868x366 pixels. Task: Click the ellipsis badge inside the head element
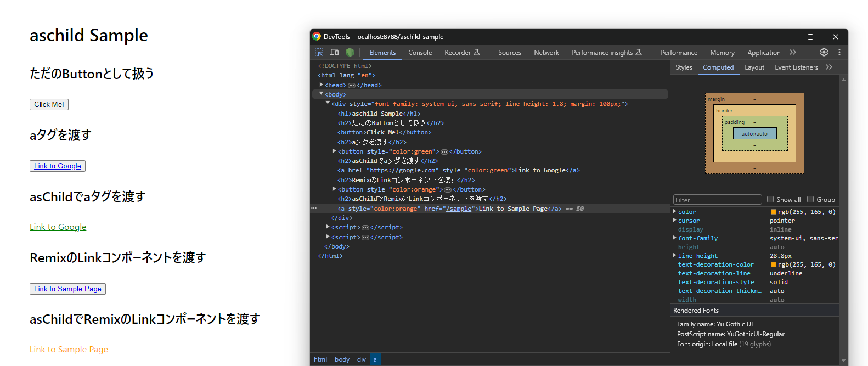pyautogui.click(x=352, y=86)
